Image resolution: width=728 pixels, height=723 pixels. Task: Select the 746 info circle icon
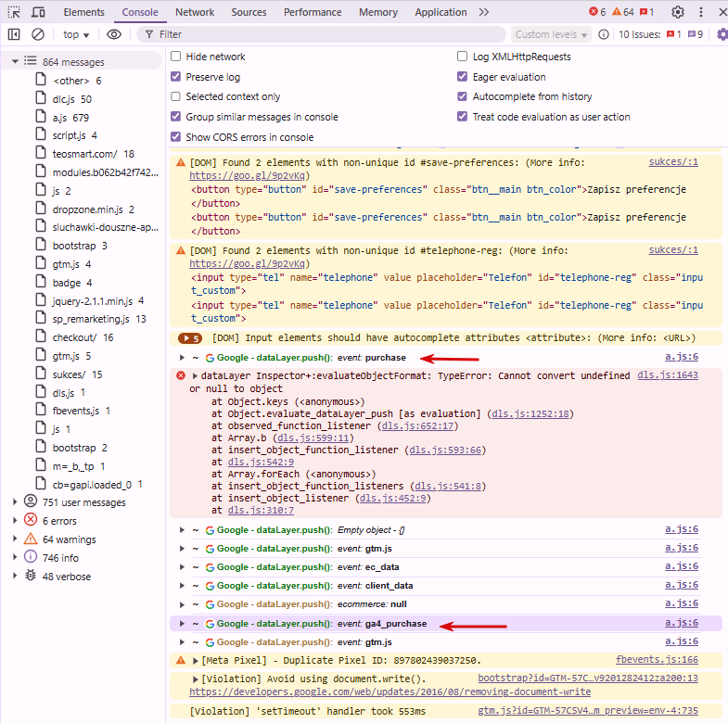coord(31,557)
